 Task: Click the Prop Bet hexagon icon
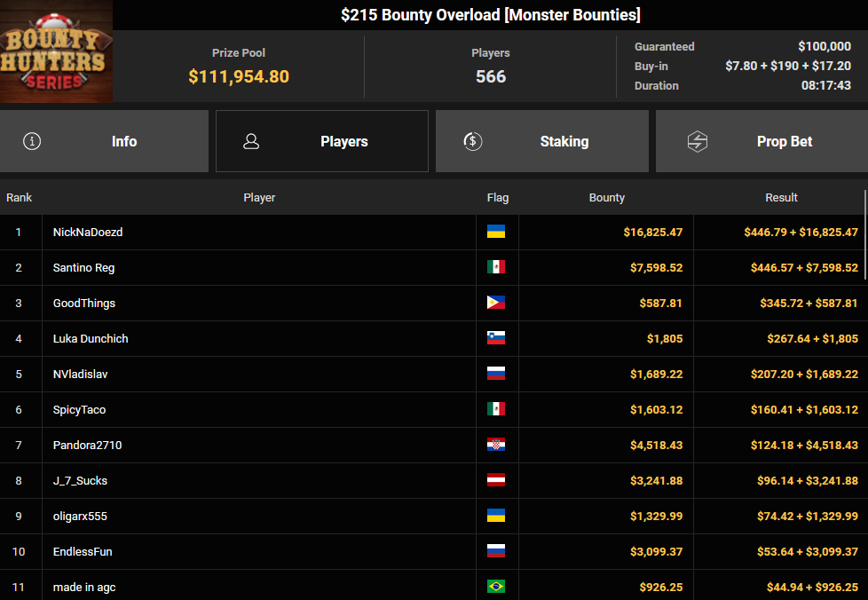[698, 141]
